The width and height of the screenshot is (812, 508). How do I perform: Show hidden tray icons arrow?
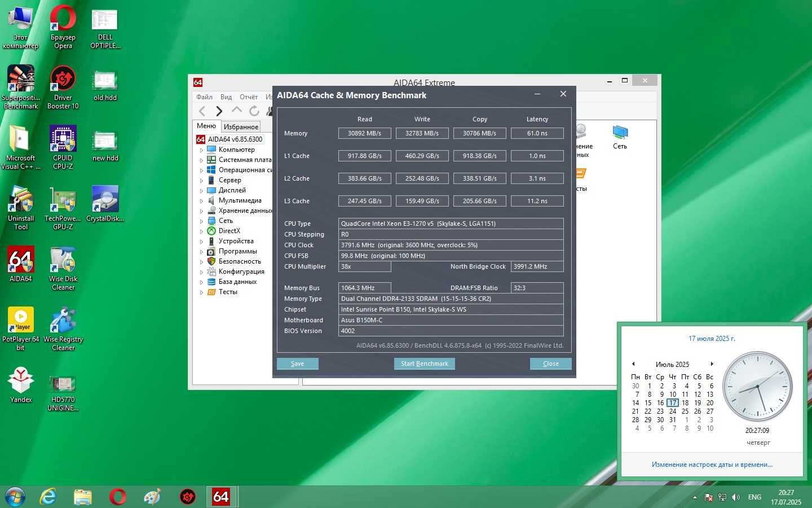pos(695,497)
